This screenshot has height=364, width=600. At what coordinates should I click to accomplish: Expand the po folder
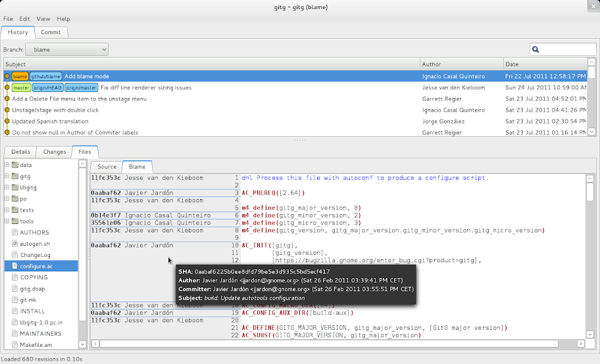(x=7, y=199)
